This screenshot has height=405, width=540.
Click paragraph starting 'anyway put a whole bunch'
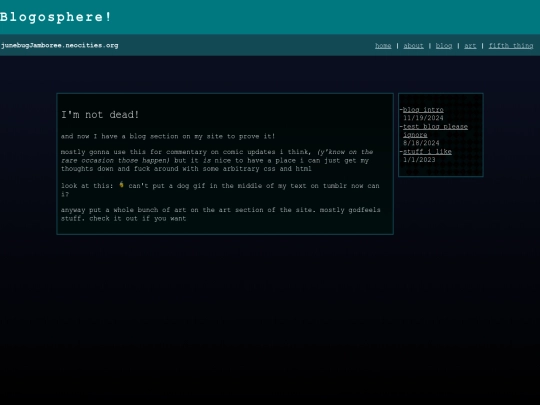tap(220, 214)
